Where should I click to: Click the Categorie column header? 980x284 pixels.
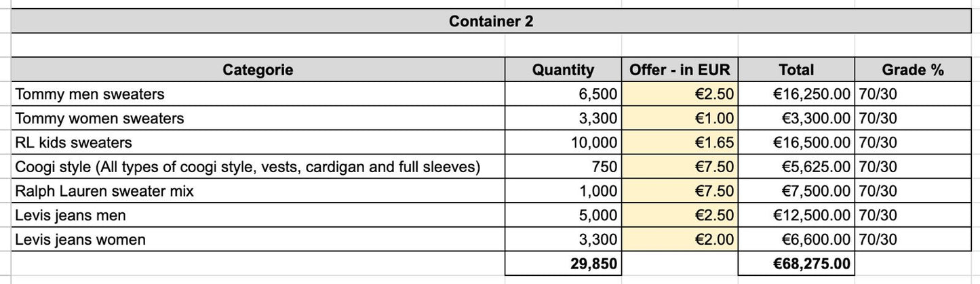(x=258, y=69)
